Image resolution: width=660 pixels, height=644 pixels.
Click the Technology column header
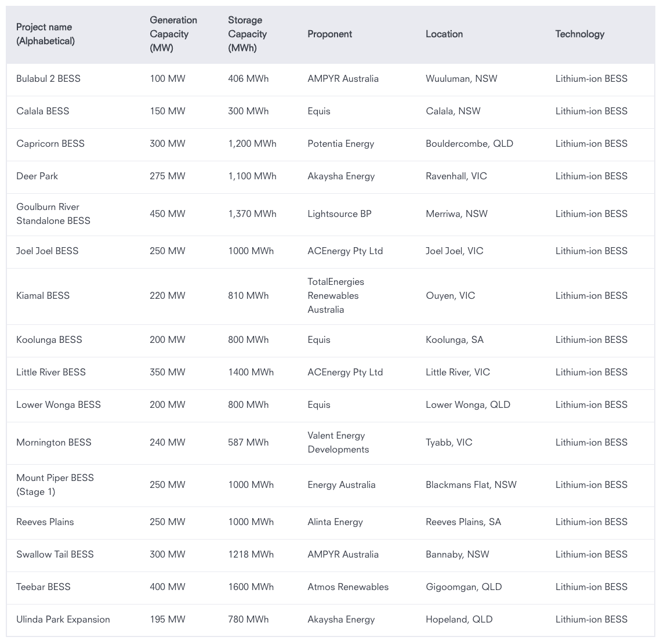pos(579,34)
